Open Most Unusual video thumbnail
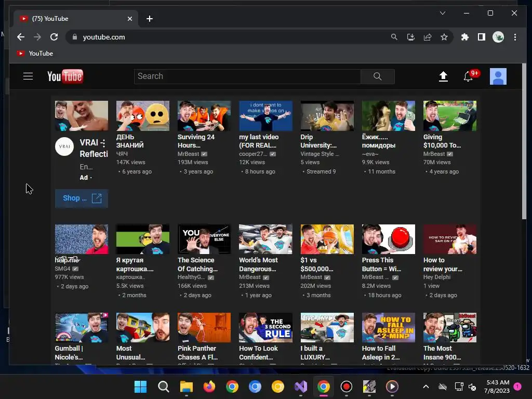 [x=143, y=327]
